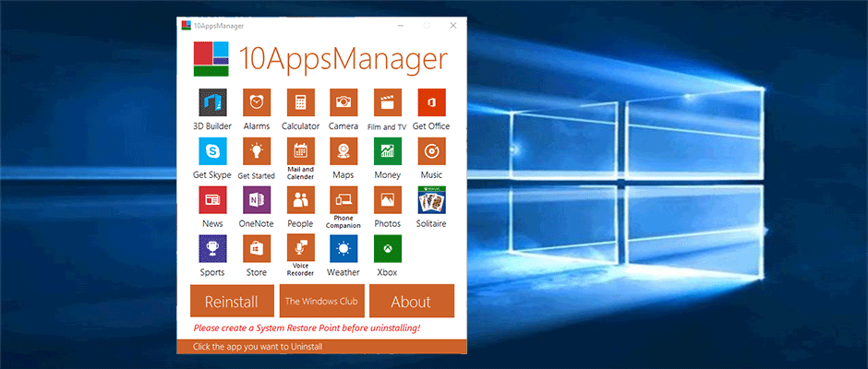The width and height of the screenshot is (868, 369).
Task: Click the Solitaire cards icon
Action: coord(432,199)
